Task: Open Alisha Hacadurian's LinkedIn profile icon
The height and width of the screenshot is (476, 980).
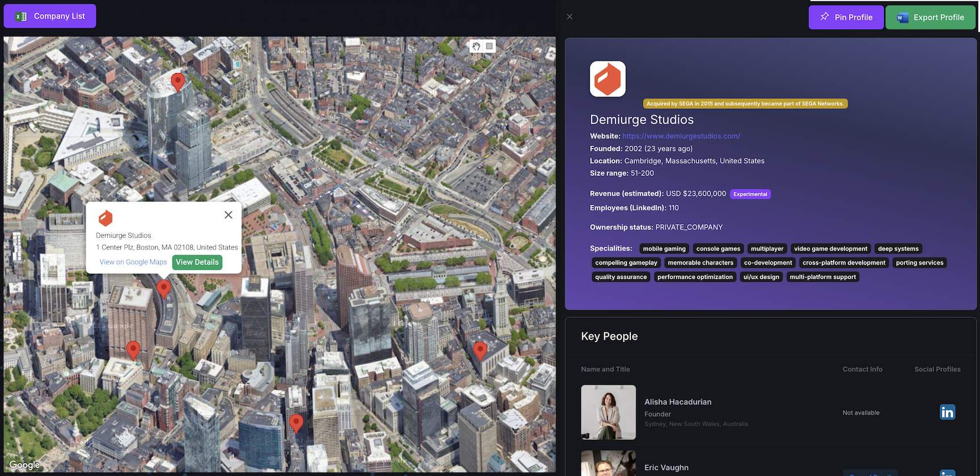Action: [947, 412]
